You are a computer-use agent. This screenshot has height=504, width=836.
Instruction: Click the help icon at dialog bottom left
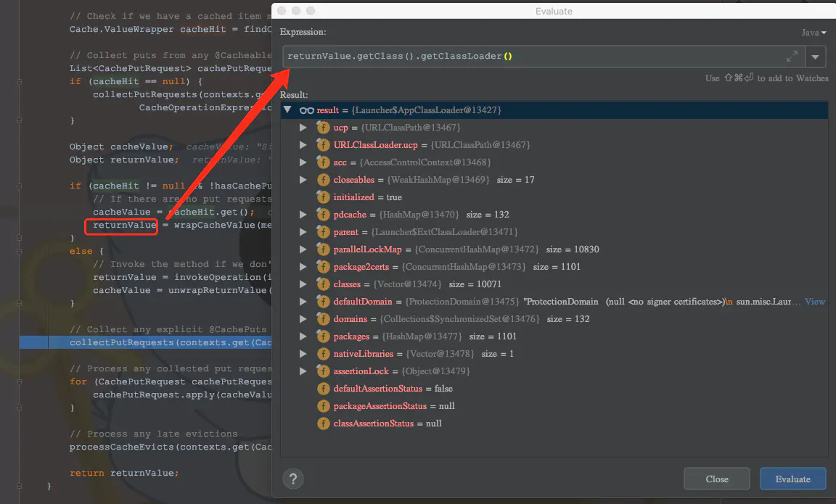click(293, 479)
